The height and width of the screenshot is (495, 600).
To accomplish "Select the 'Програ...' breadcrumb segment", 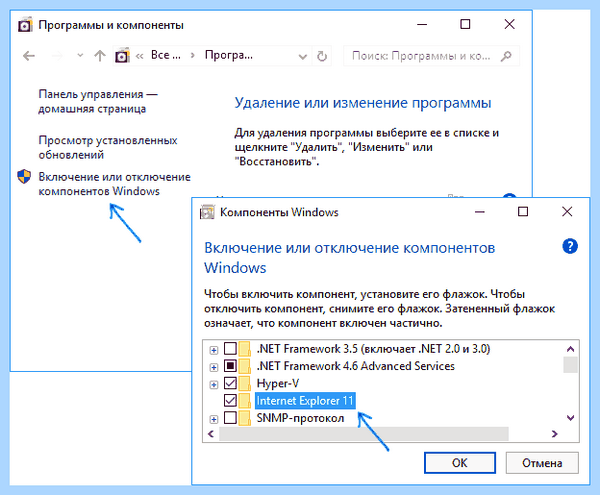I will pyautogui.click(x=229, y=55).
